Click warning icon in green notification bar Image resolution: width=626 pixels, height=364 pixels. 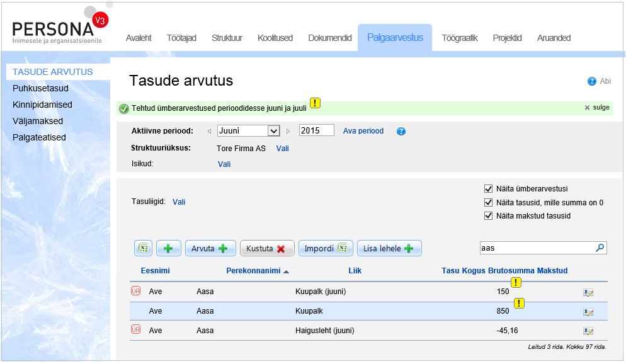click(316, 103)
